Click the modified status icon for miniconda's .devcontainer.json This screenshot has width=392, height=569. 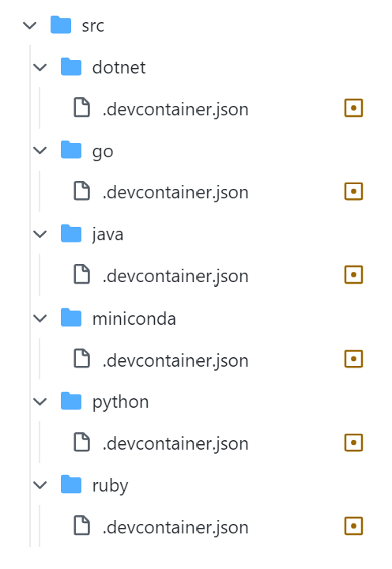[353, 359]
